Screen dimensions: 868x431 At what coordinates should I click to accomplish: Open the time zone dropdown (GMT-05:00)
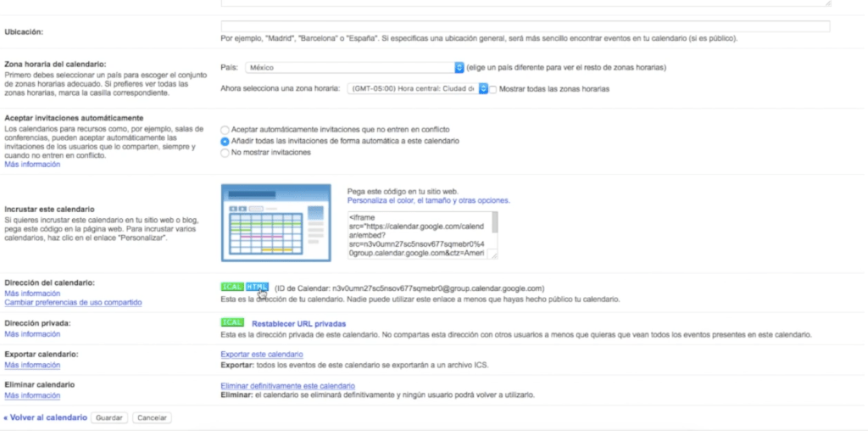pos(416,88)
